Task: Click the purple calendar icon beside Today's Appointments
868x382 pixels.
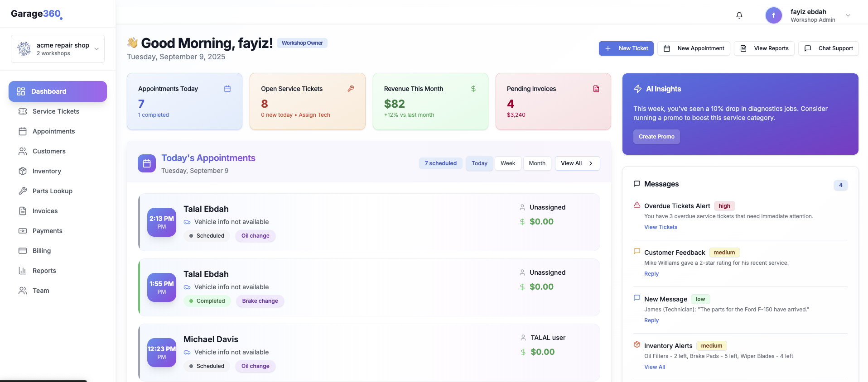Action: click(147, 163)
